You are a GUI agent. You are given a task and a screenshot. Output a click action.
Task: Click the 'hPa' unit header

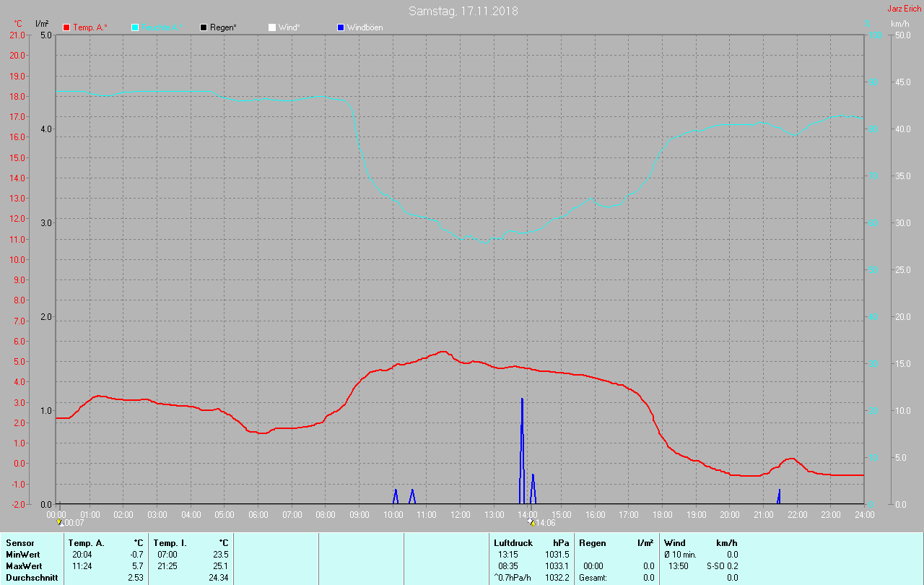[x=561, y=542]
